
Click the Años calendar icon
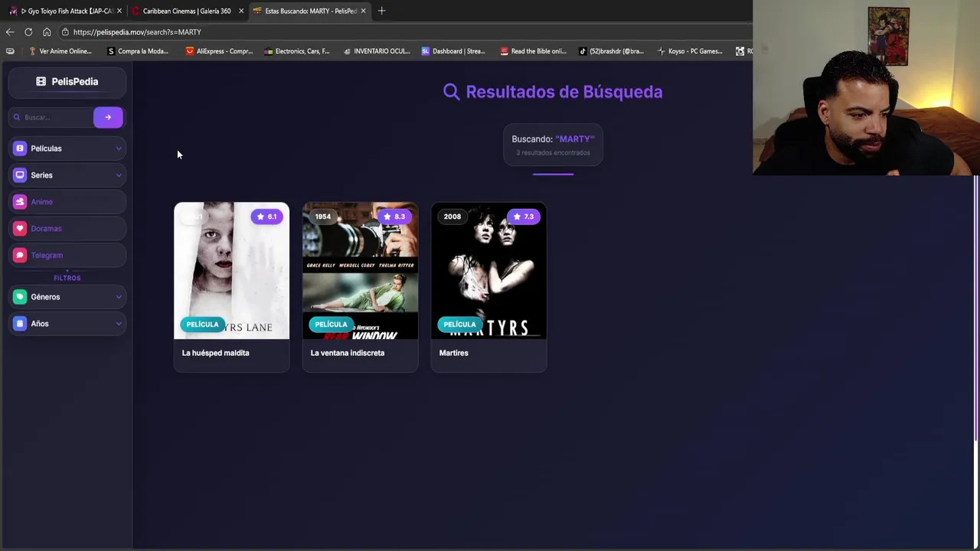[20, 324]
